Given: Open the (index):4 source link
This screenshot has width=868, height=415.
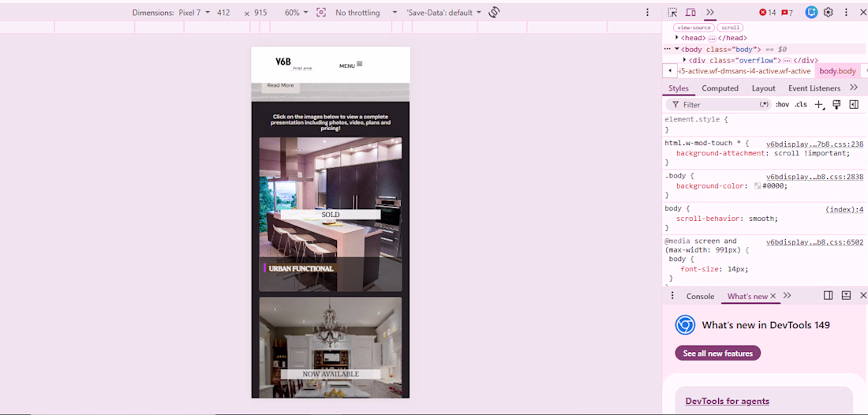Looking at the screenshot, I should tap(844, 209).
